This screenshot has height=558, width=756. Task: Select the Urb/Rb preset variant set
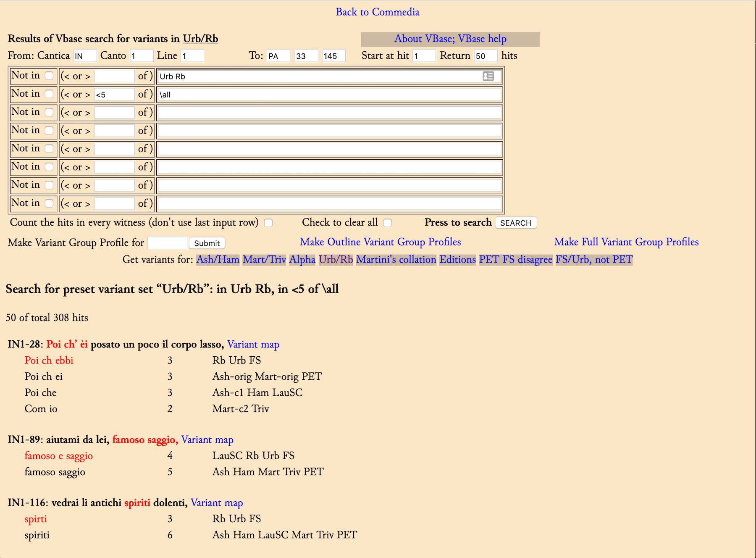click(x=336, y=260)
